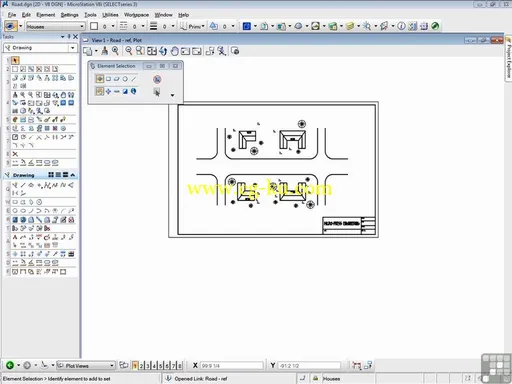Open the active color dropdown arrow
The image size is (512, 384).
click(x=113, y=26)
